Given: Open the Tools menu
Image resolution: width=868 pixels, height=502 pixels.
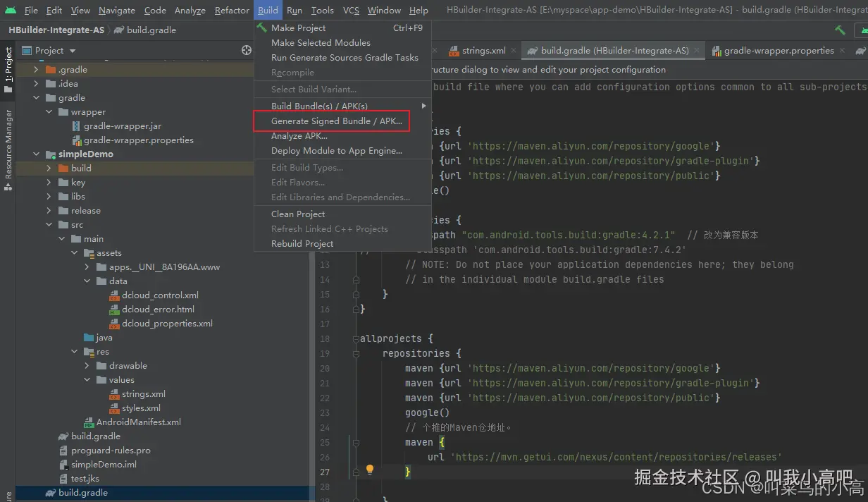Looking at the screenshot, I should tap(322, 10).
